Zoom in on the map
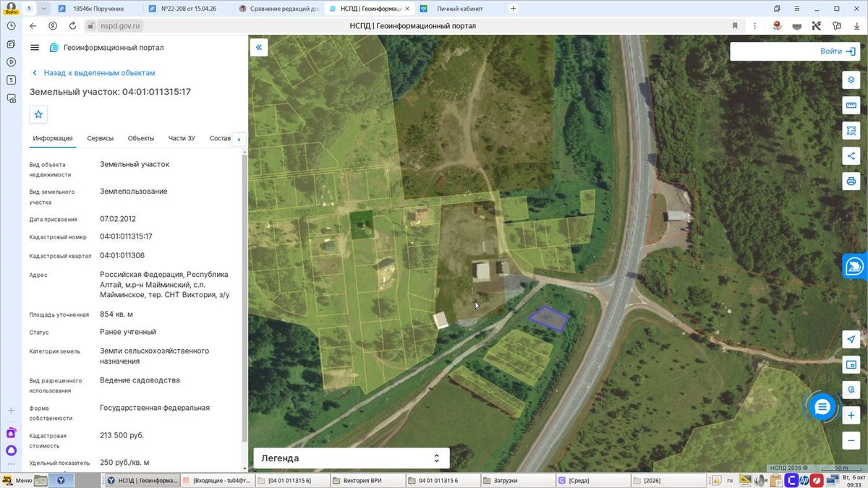Screen dimensions: 868x488 [x=851, y=416]
